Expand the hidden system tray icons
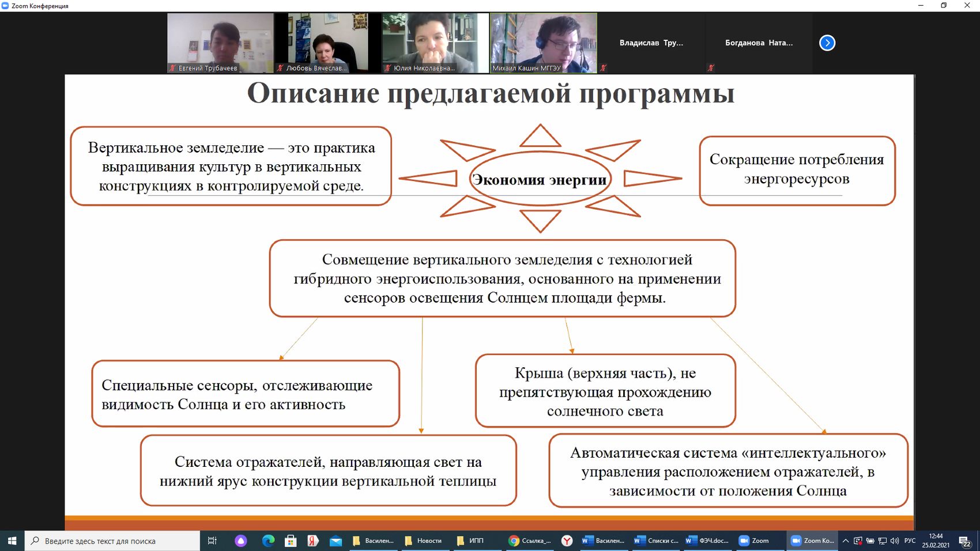This screenshot has height=551, width=980. click(845, 541)
